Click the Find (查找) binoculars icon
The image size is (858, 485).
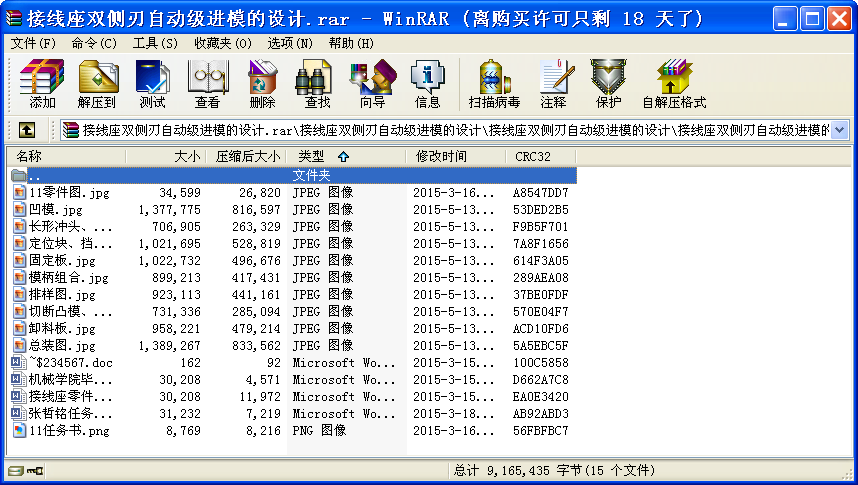[x=317, y=83]
